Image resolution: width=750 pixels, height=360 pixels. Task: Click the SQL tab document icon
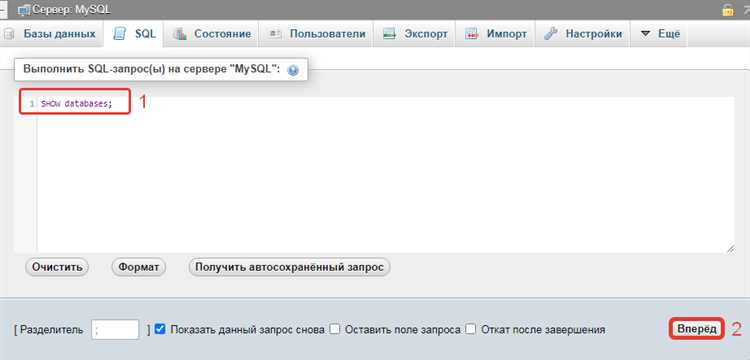point(119,34)
